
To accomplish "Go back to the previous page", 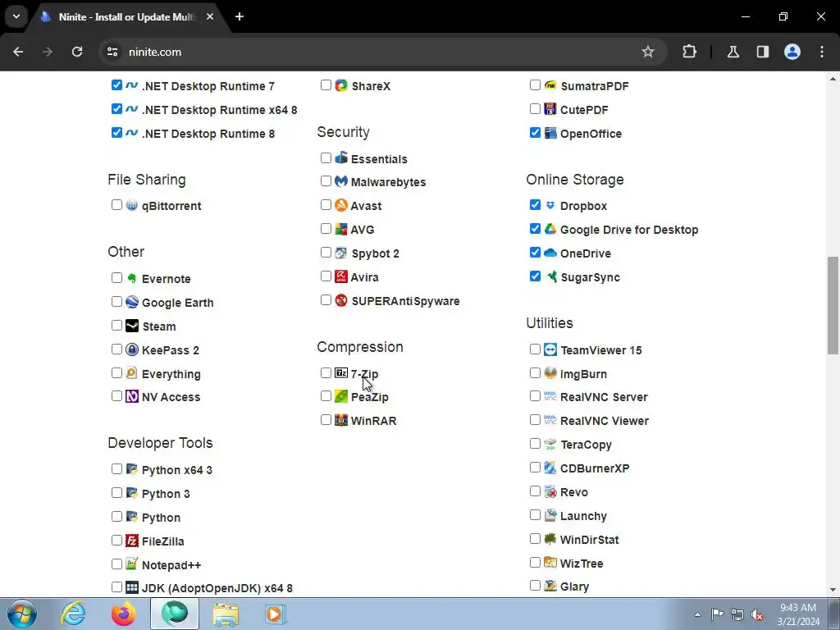I will (18, 52).
